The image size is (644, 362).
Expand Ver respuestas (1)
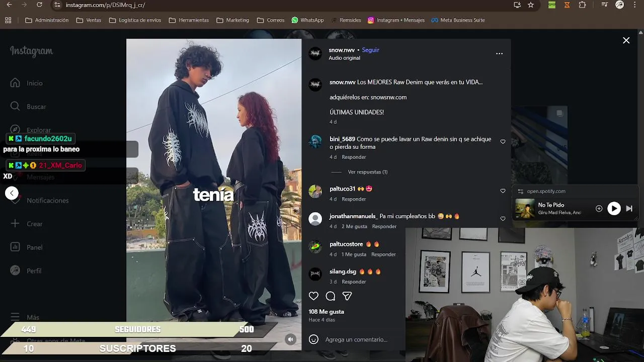(367, 172)
